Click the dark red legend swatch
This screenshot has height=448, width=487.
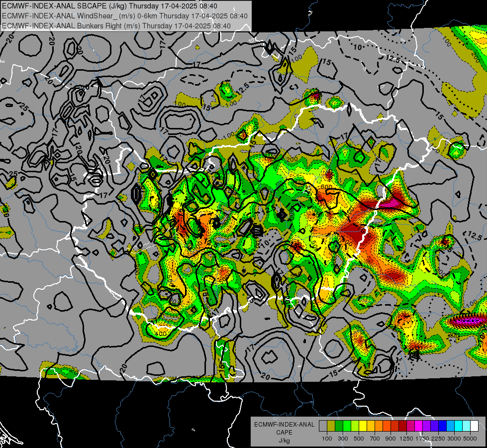click(x=402, y=426)
